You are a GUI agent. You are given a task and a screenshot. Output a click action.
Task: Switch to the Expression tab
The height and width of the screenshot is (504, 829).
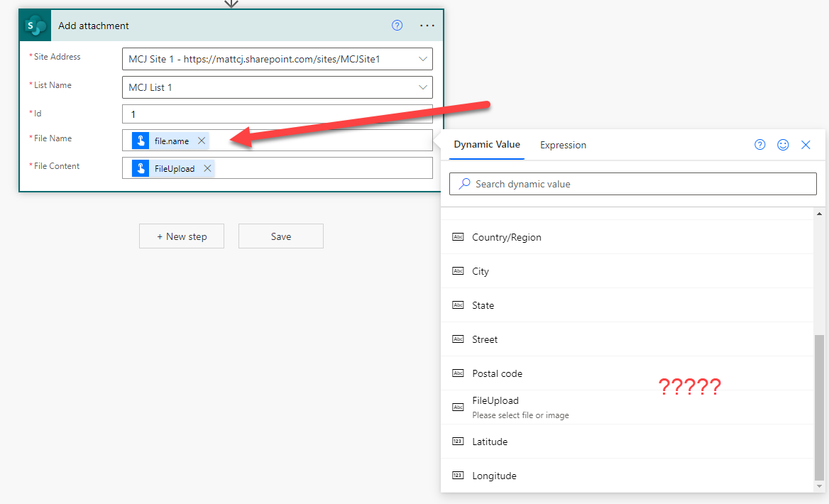point(563,145)
